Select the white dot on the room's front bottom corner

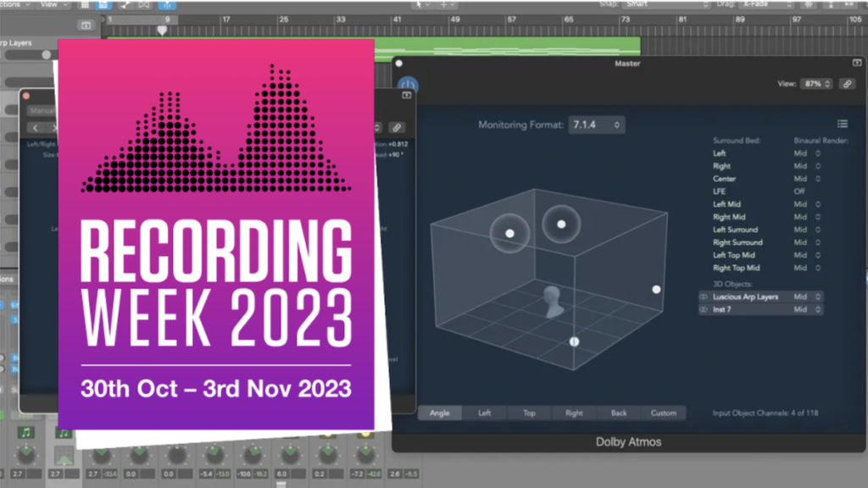[x=575, y=342]
